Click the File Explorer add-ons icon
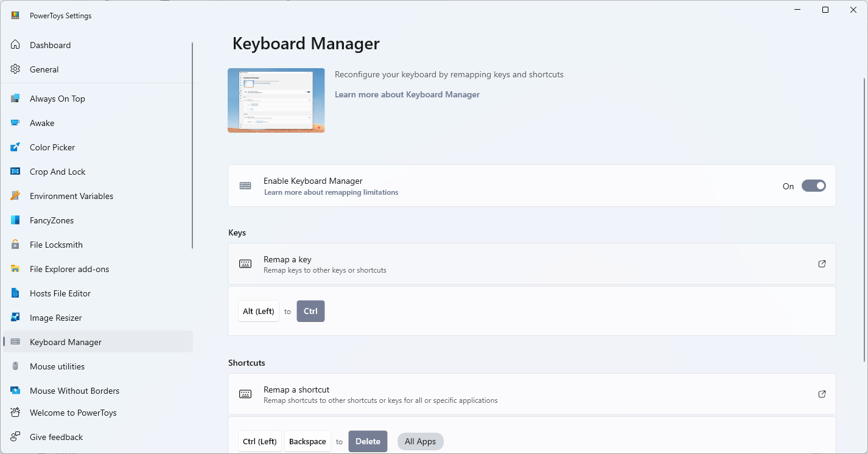Screen dimensions: 868x454 15,269
